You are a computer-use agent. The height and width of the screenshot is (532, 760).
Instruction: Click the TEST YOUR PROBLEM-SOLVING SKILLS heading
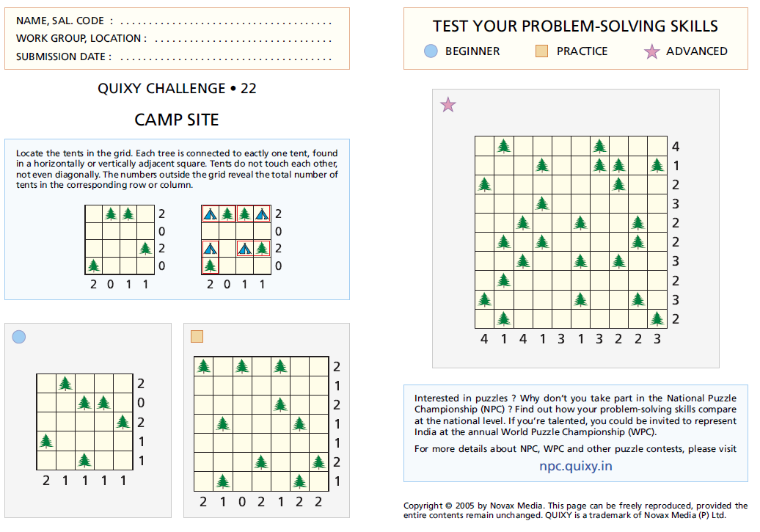[x=575, y=26]
